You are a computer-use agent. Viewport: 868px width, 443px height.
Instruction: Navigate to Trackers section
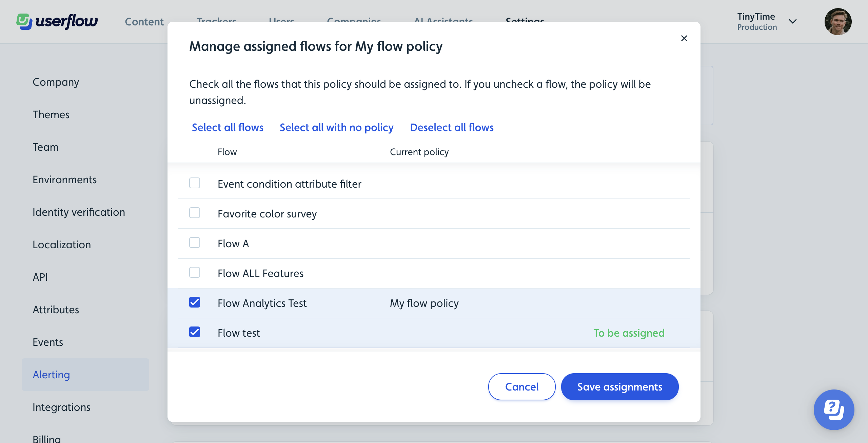[x=216, y=20]
